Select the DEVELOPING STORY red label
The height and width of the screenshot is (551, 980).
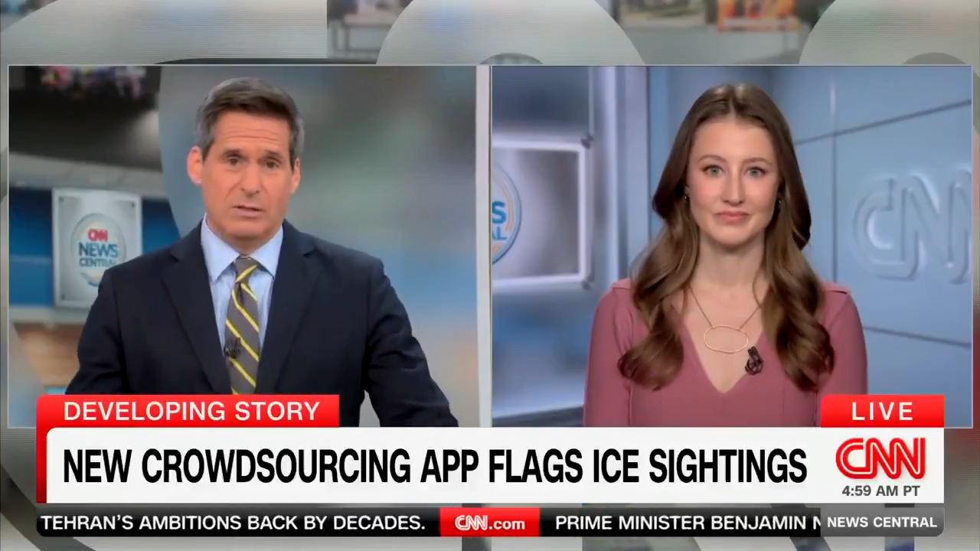point(191,411)
